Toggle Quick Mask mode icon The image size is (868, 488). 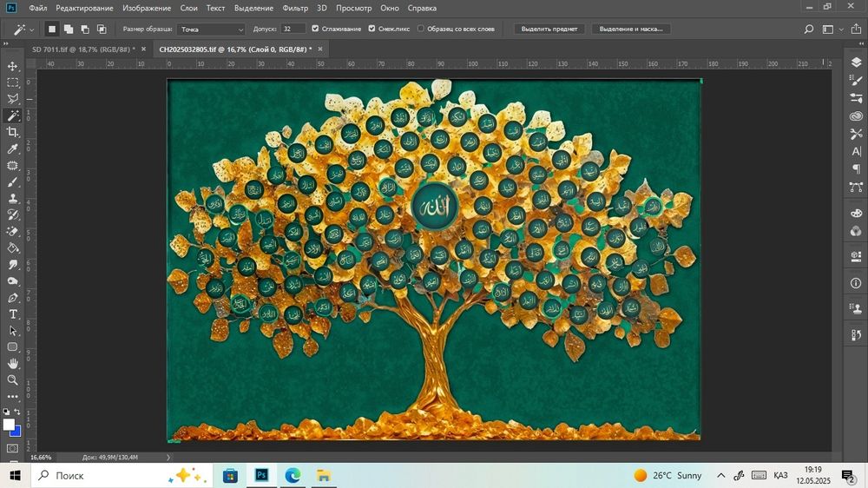point(12,447)
